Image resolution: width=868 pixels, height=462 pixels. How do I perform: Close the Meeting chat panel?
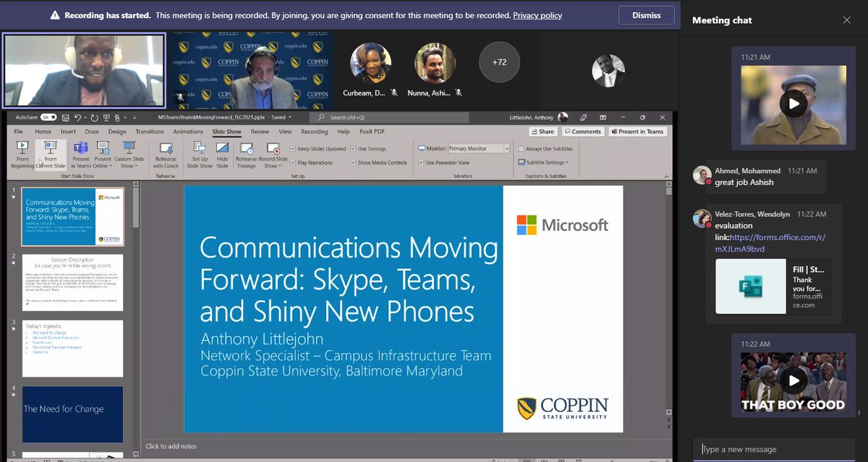coord(847,20)
